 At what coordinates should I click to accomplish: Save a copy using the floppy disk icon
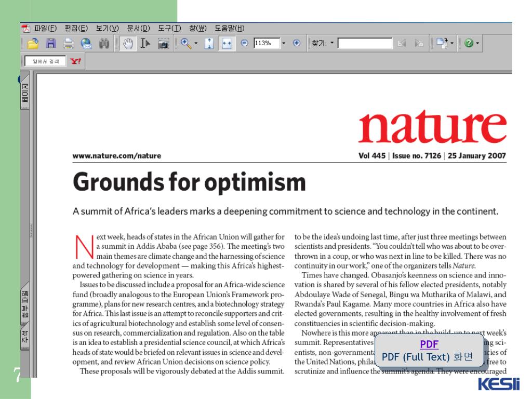[50, 44]
